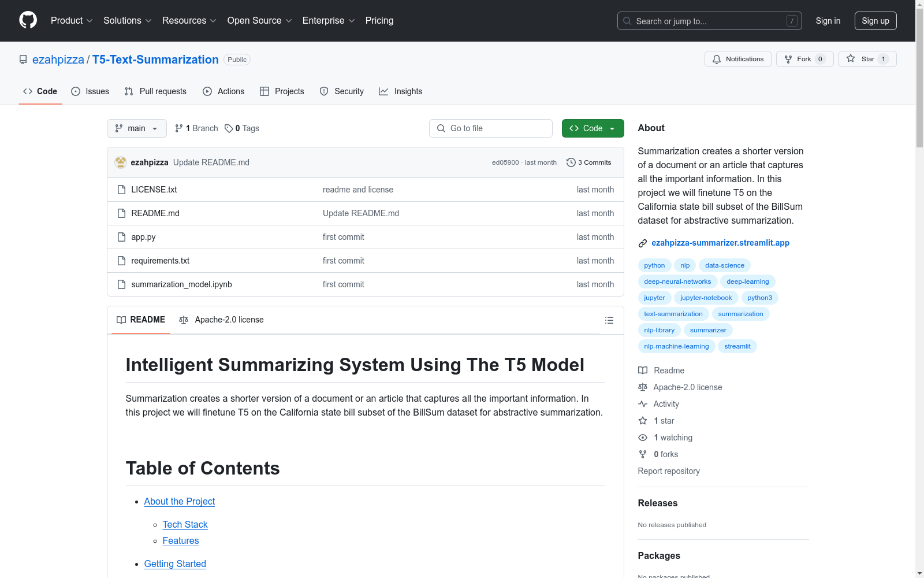Click the Sign in link
This screenshot has height=578, width=924.
tap(828, 21)
